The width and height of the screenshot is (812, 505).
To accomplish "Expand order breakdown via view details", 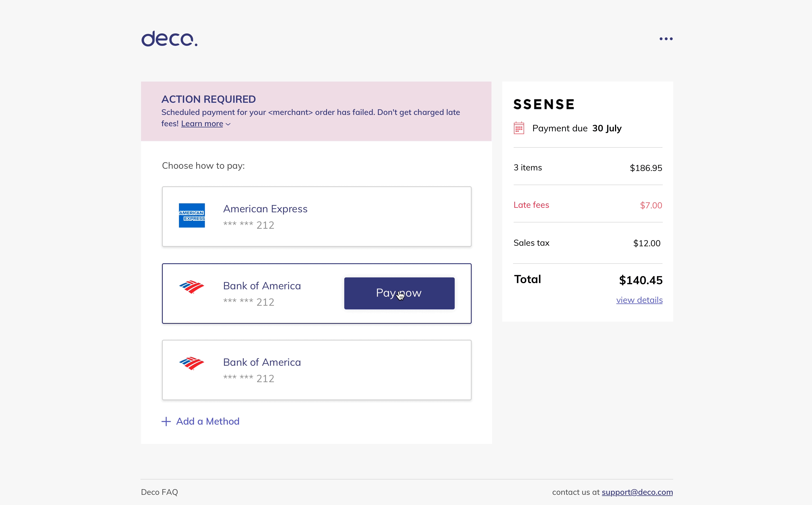I will coord(639,300).
